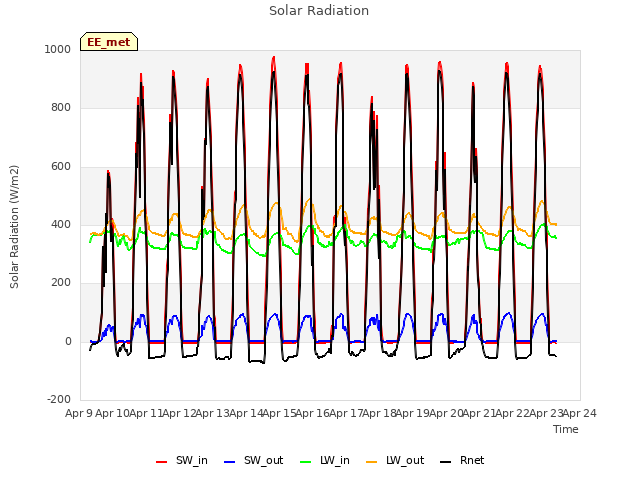The image size is (640, 480).
Task: Click the Apr 19 x-axis tick label
Action: (x=413, y=413)
